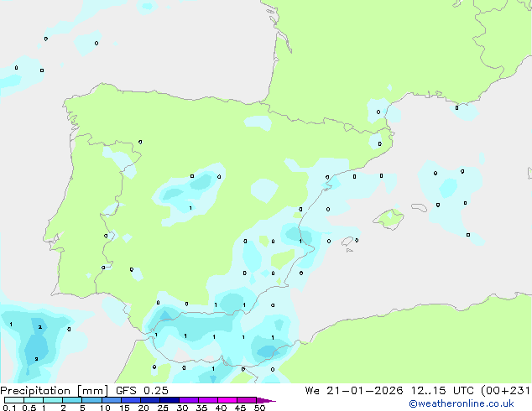532x411 pixels.
Task: Click the 0.5–1 mm legend color swatch
Action: (34, 400)
